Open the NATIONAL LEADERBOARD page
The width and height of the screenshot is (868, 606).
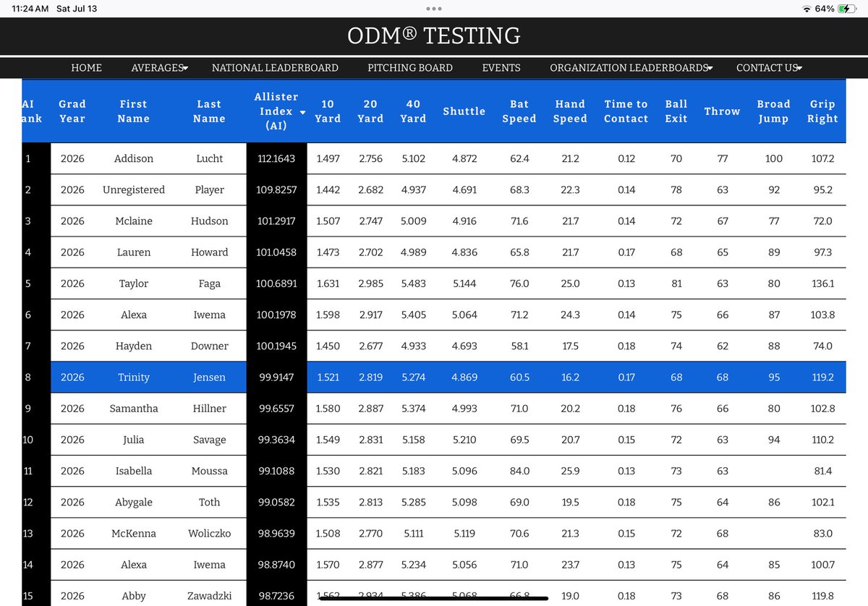pyautogui.click(x=275, y=68)
